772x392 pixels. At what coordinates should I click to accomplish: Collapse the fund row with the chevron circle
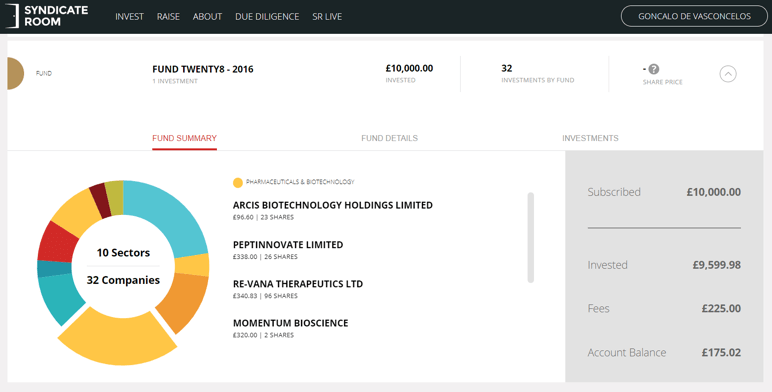[x=728, y=74]
